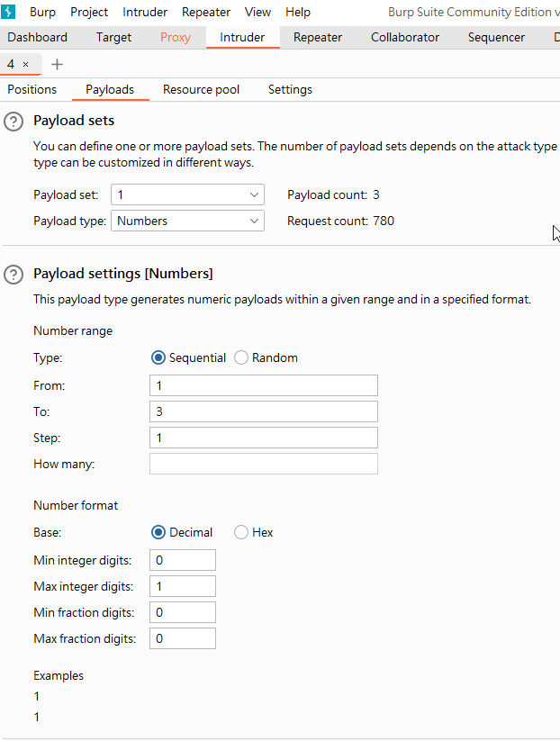The image size is (560, 741).
Task: Open the Repeater menu
Action: [206, 12]
